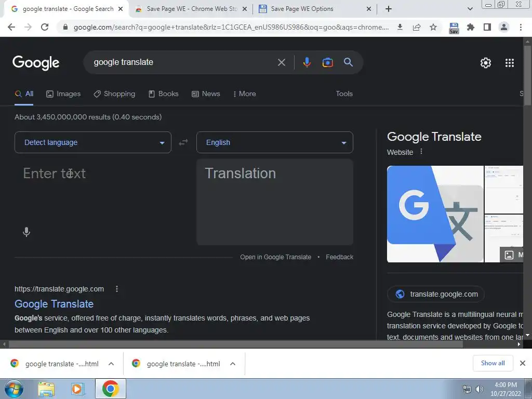Click the Google logo
532x399 pixels.
36,63
